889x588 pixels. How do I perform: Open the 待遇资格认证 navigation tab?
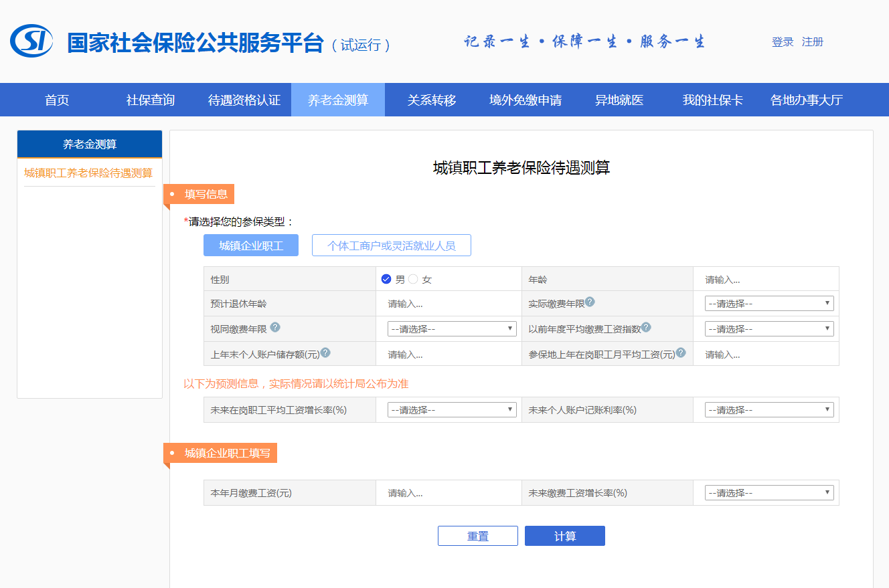coord(244,100)
